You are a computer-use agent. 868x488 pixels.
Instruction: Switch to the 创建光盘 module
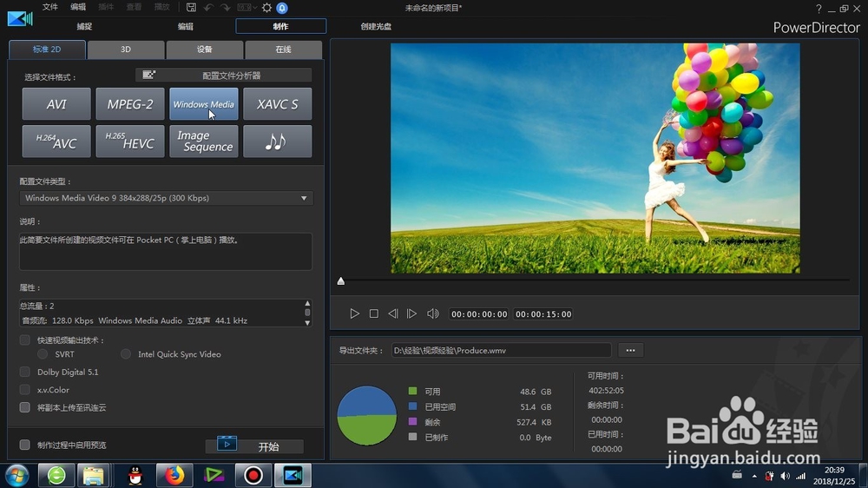click(x=376, y=26)
